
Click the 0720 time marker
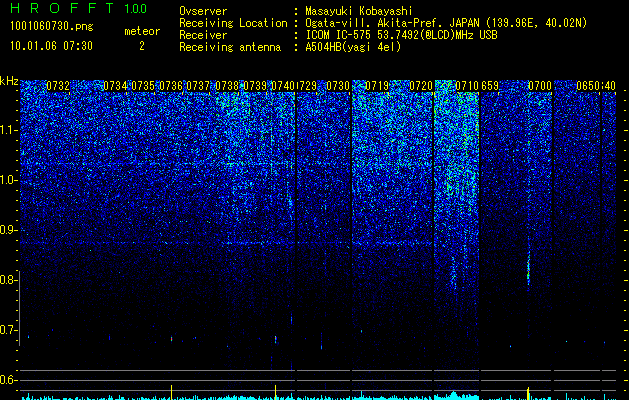tap(421, 86)
